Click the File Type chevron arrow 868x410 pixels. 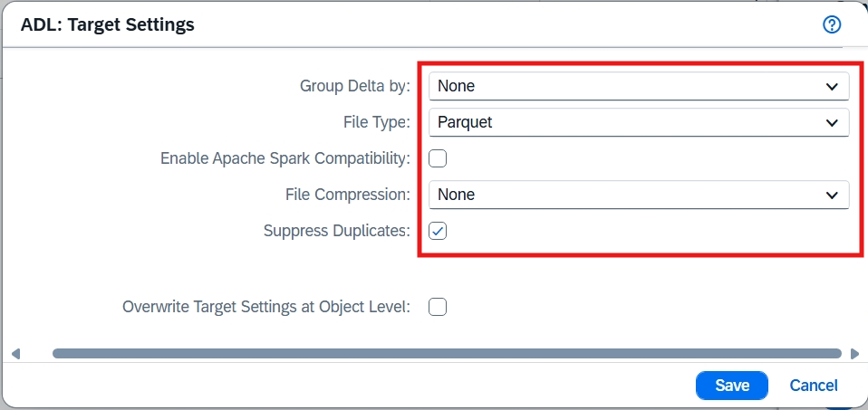coord(832,122)
